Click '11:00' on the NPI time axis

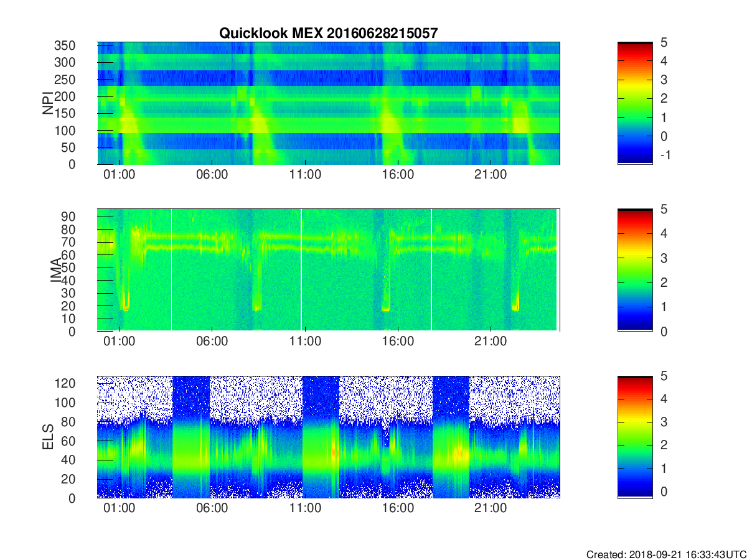tap(305, 175)
